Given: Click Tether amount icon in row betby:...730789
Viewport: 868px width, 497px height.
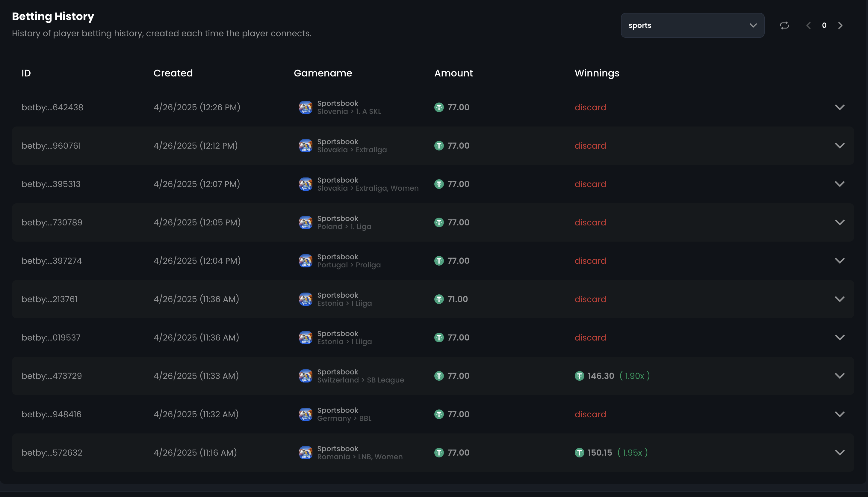Looking at the screenshot, I should pyautogui.click(x=439, y=222).
